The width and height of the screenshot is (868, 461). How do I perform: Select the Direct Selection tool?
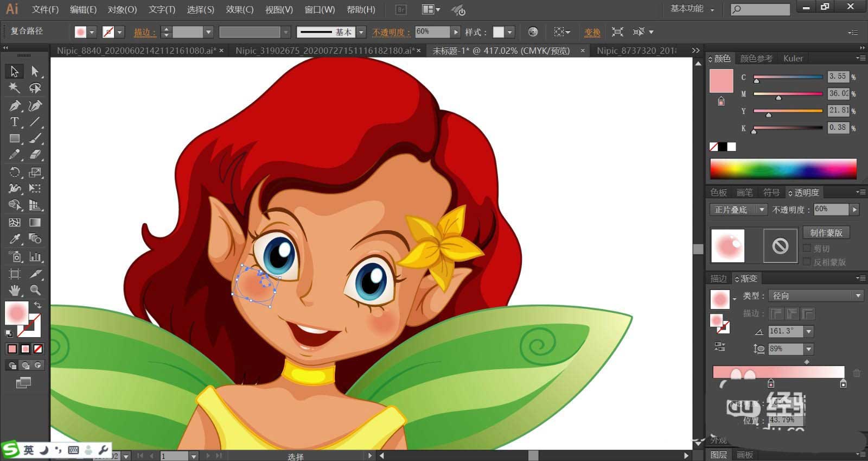[35, 71]
